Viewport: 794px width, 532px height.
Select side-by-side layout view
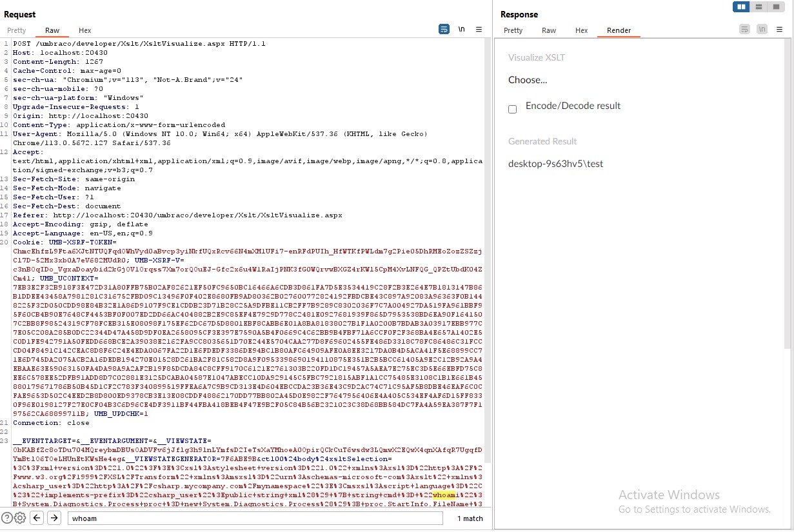tap(741, 7)
